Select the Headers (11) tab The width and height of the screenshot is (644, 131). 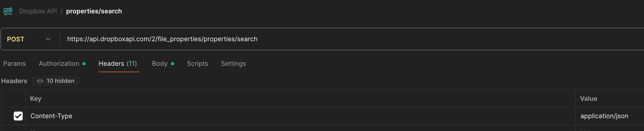(x=118, y=64)
